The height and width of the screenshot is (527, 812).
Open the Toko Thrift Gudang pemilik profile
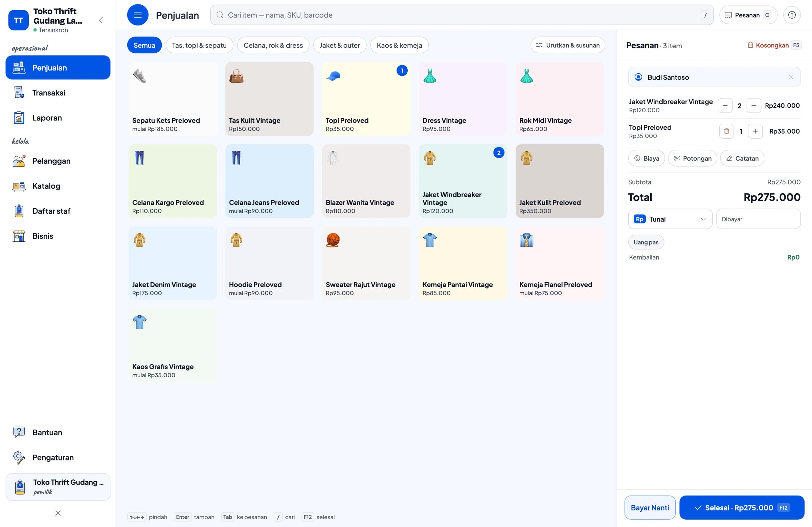(x=58, y=487)
